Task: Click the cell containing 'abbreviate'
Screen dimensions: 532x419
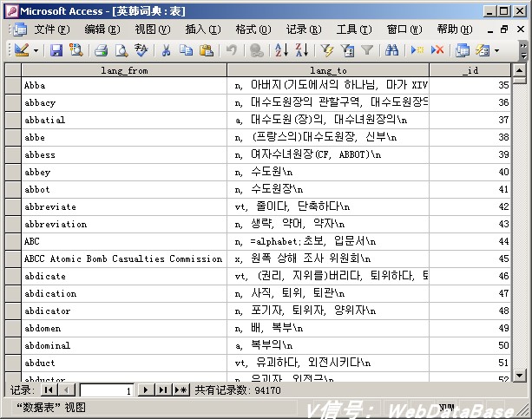Action: (124, 206)
